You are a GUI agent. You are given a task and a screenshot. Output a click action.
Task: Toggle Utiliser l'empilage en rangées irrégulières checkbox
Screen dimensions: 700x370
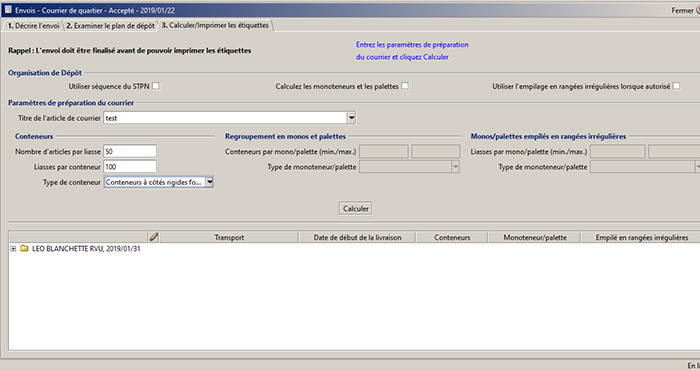point(676,86)
